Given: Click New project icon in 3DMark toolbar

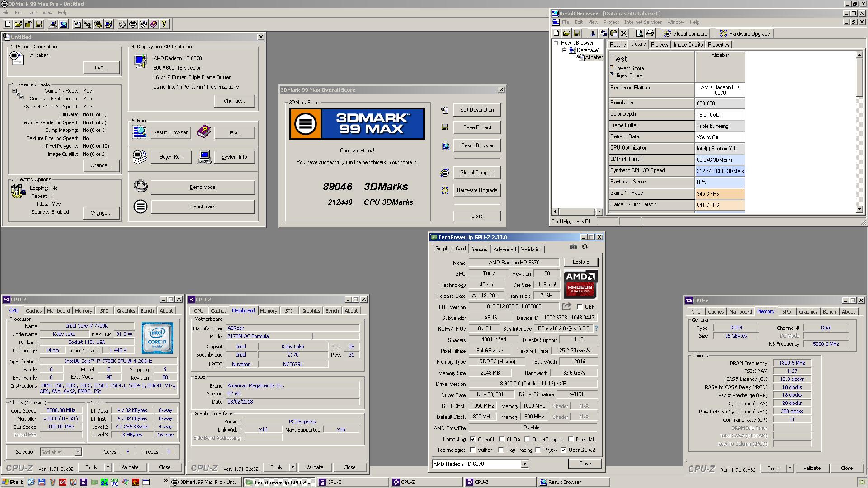Looking at the screenshot, I should 8,24.
